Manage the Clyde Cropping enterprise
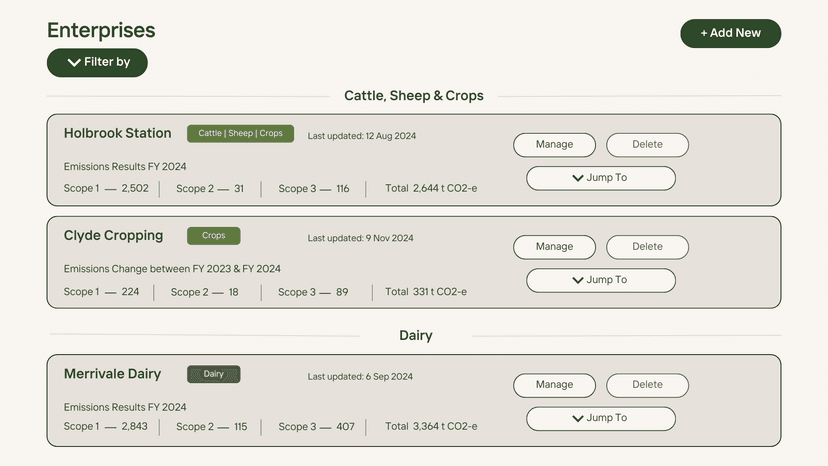The width and height of the screenshot is (828, 466). tap(554, 247)
